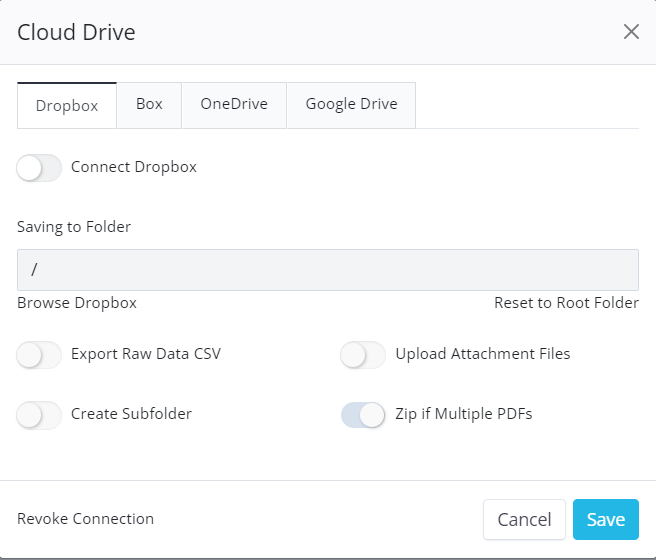
Task: Click the 'Saving to Folder' label text
Action: pos(74,227)
